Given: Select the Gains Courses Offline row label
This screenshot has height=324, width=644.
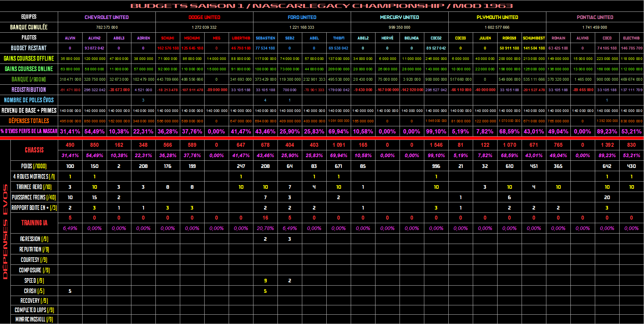Looking at the screenshot, I should [29, 58].
